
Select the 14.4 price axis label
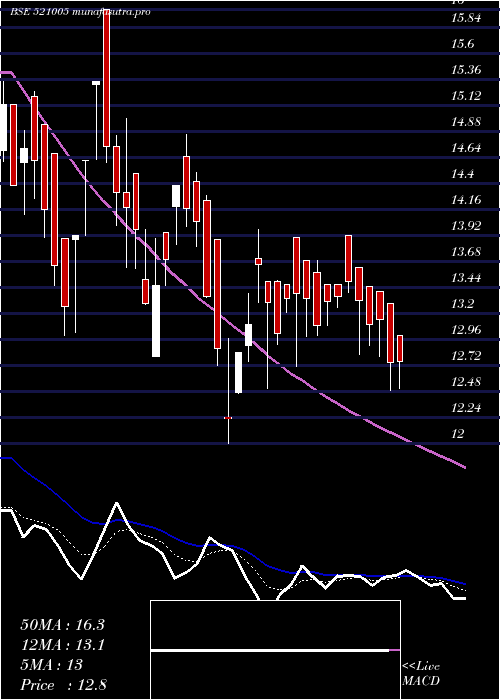(463, 174)
